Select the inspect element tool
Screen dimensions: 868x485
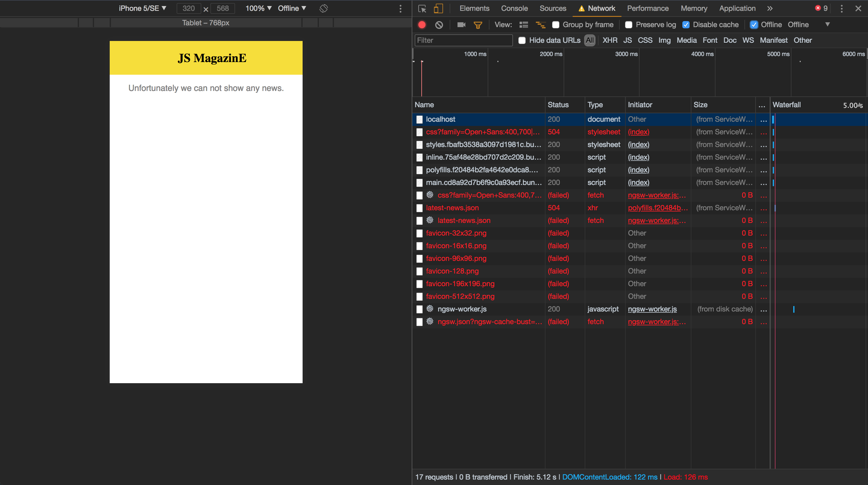422,8
